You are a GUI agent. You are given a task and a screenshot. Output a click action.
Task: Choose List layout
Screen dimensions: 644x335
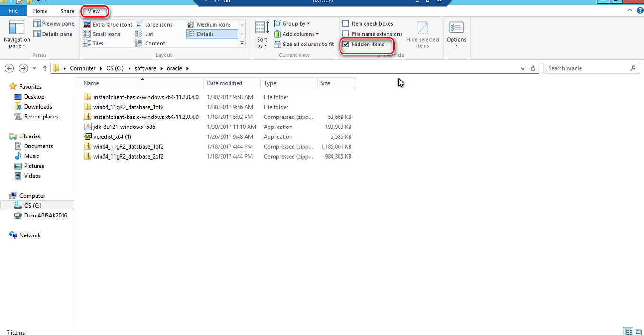point(145,34)
